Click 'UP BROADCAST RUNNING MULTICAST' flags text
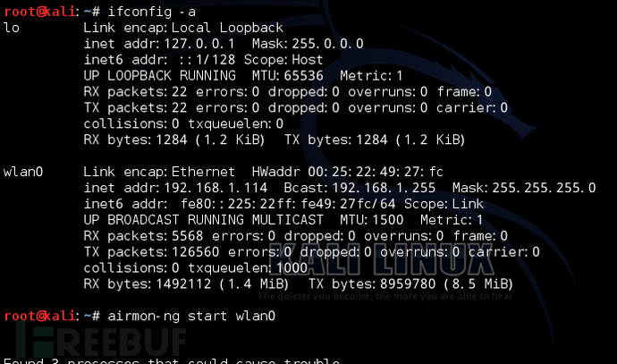Screen dimensions: 617x364 click(x=204, y=220)
